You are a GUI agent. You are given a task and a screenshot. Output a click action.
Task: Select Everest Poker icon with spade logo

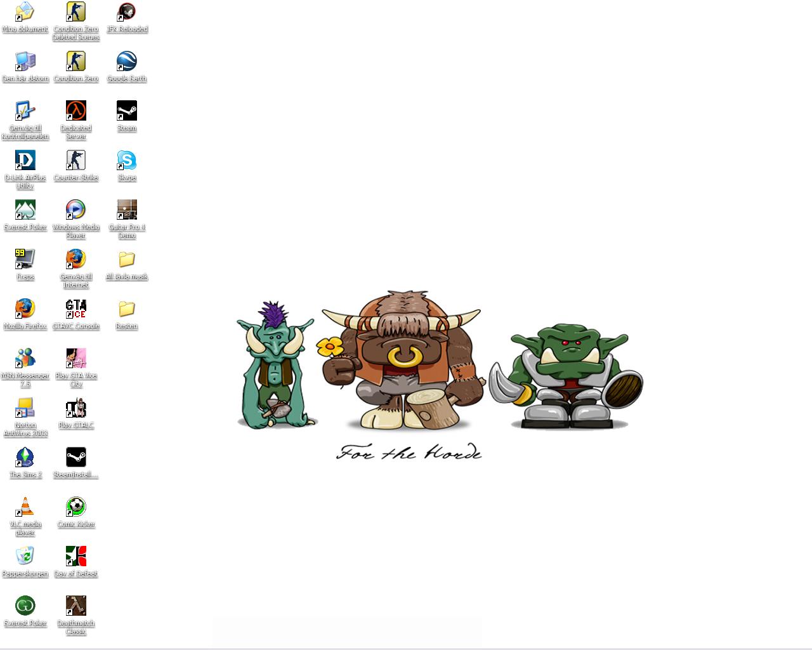coord(25,209)
